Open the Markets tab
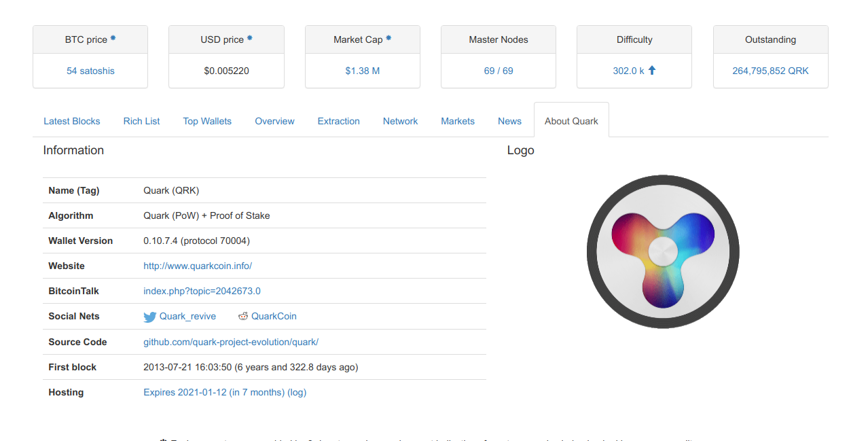This screenshot has width=868, height=441. pyautogui.click(x=457, y=121)
